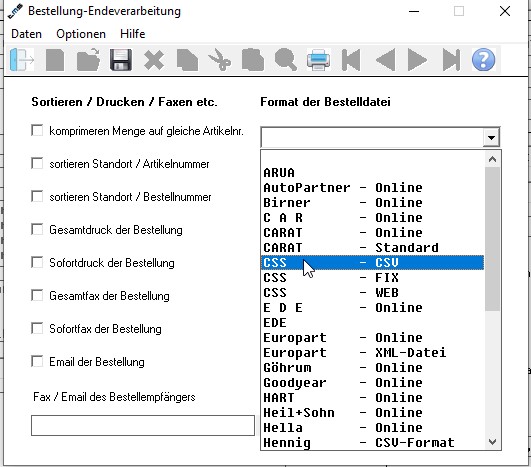
Task: Select Europart - Online format
Action: [373, 338]
